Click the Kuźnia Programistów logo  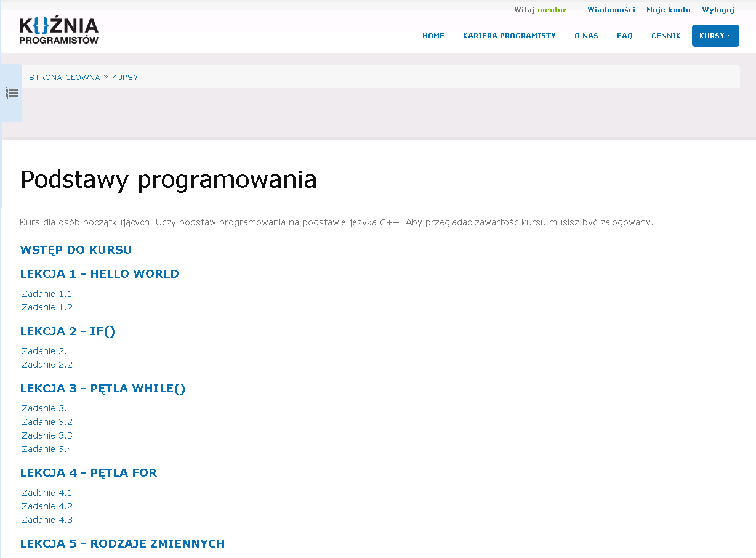(59, 31)
